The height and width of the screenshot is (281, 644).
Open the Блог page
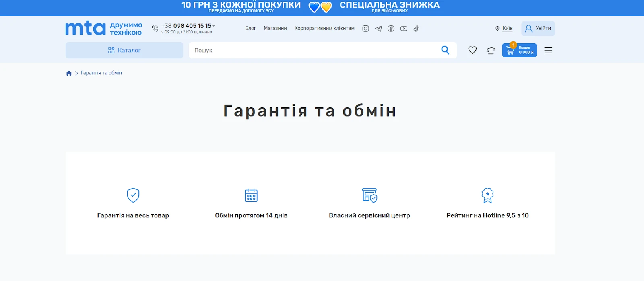[250, 28]
